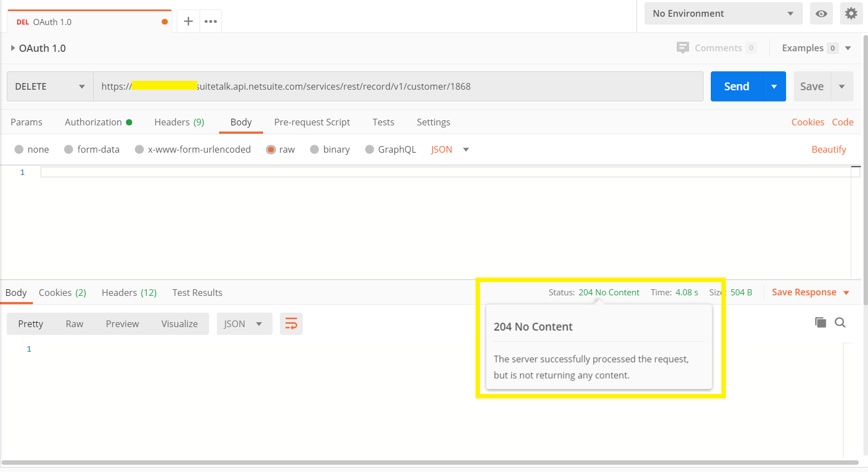This screenshot has height=472, width=868.
Task: Switch to the Authorization tab
Action: click(x=94, y=122)
